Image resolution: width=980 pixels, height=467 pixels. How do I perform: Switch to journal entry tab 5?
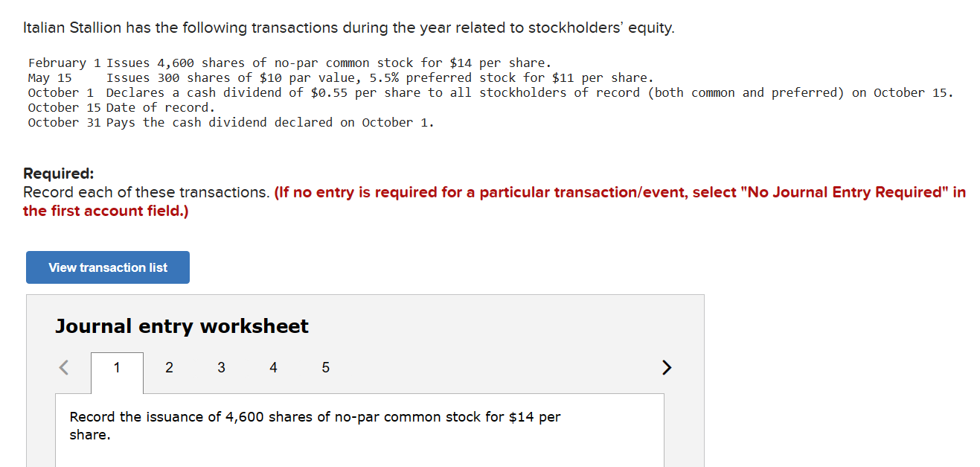325,367
